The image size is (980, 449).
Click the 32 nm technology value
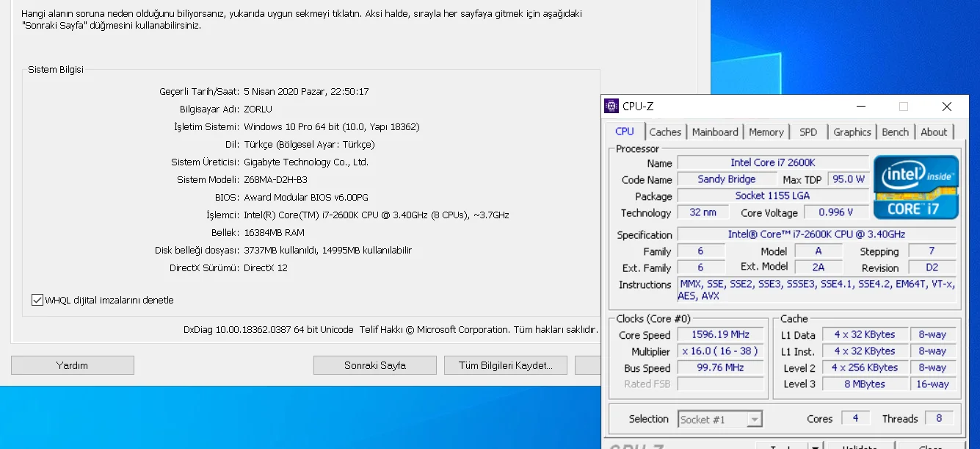(x=703, y=212)
